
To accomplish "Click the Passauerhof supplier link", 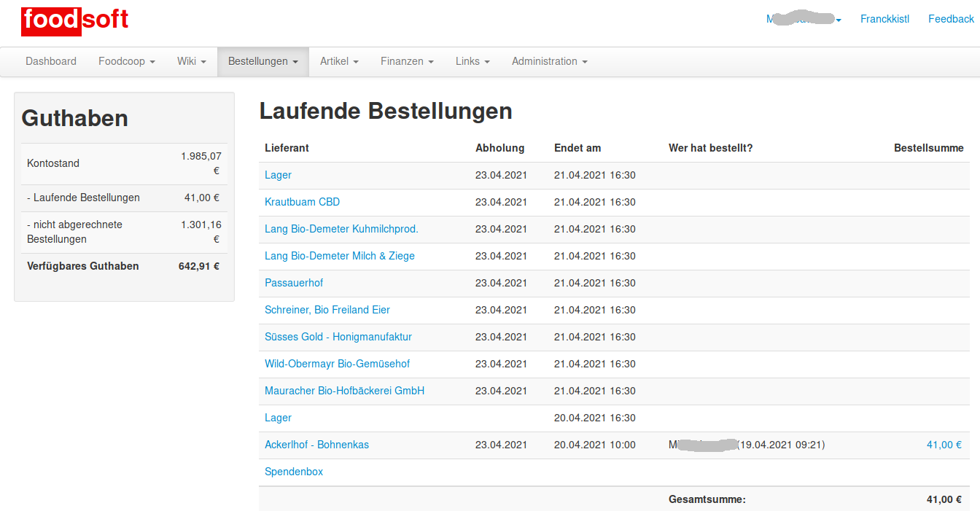I will [294, 283].
